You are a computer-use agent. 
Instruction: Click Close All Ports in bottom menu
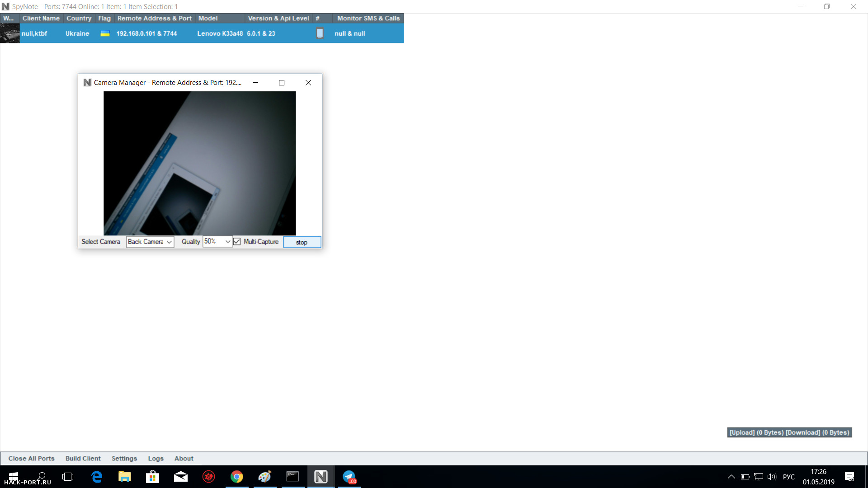pos(32,458)
